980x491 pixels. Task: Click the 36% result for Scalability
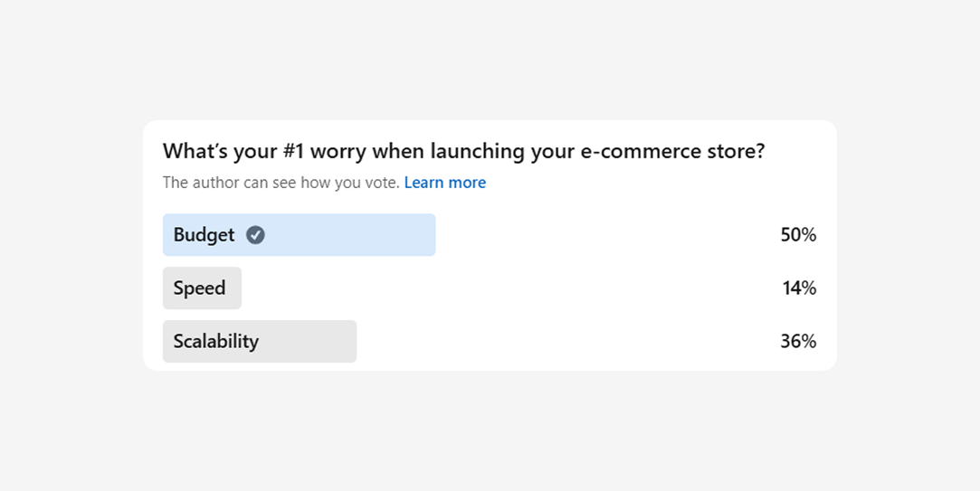point(798,342)
